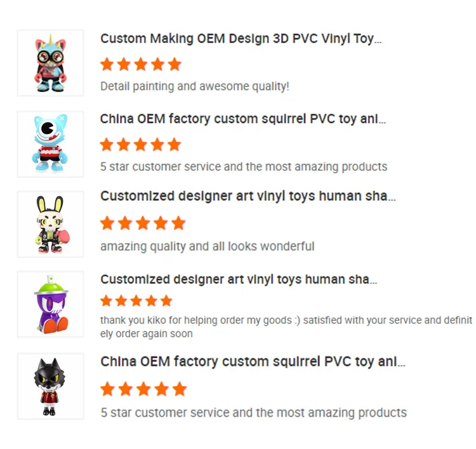Open 'Custom Making OEM Design 3D PVC Vinyl Toy' title

[x=241, y=39]
